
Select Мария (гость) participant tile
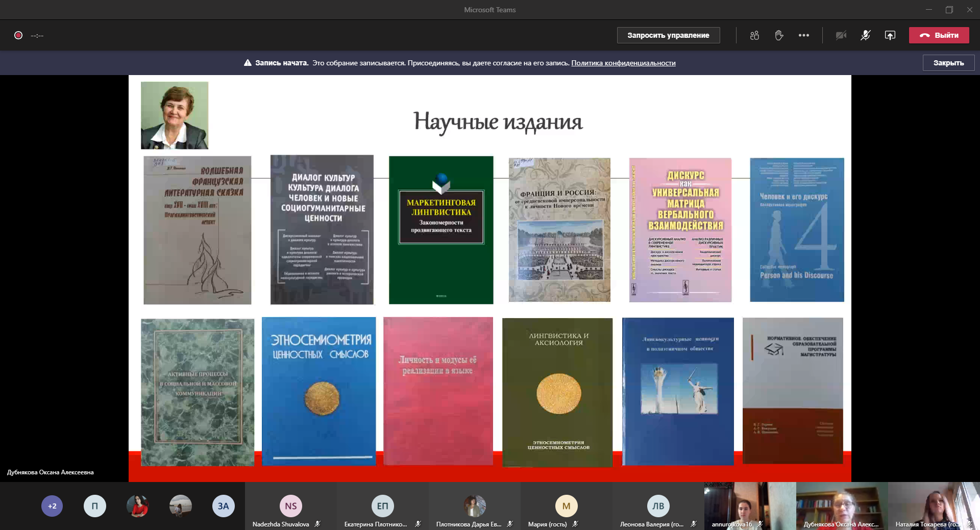tap(566, 507)
